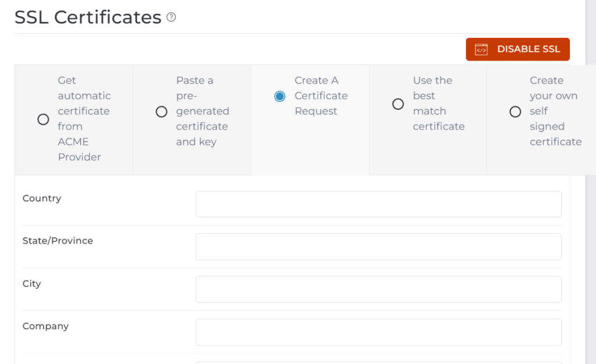Select the Create A Certificate Request radio
The image size is (596, 364).
point(280,96)
